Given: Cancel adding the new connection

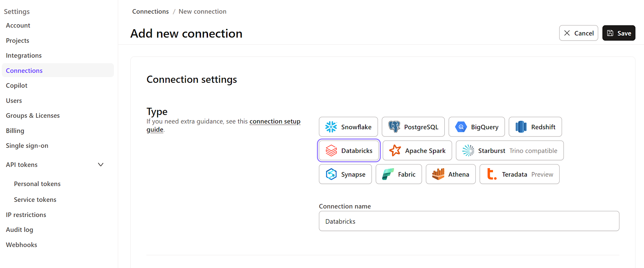Looking at the screenshot, I should pos(578,33).
